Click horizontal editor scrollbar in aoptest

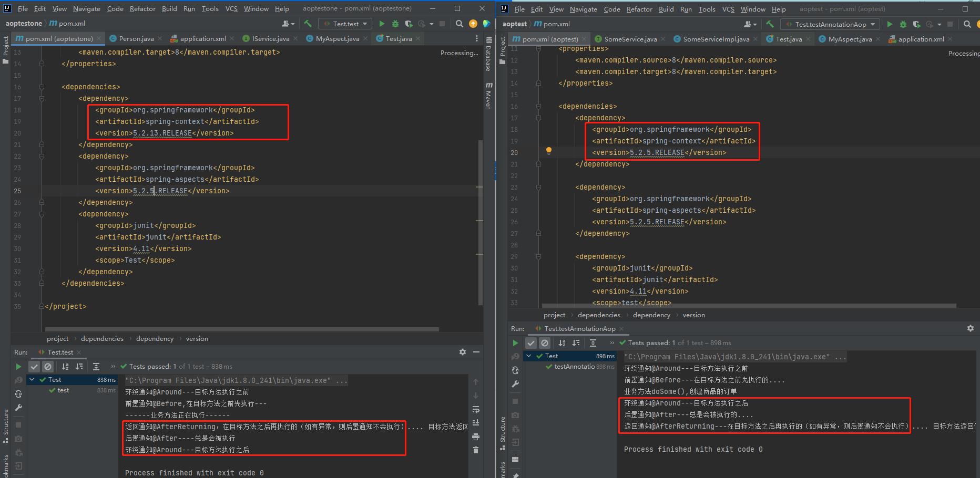[749, 306]
